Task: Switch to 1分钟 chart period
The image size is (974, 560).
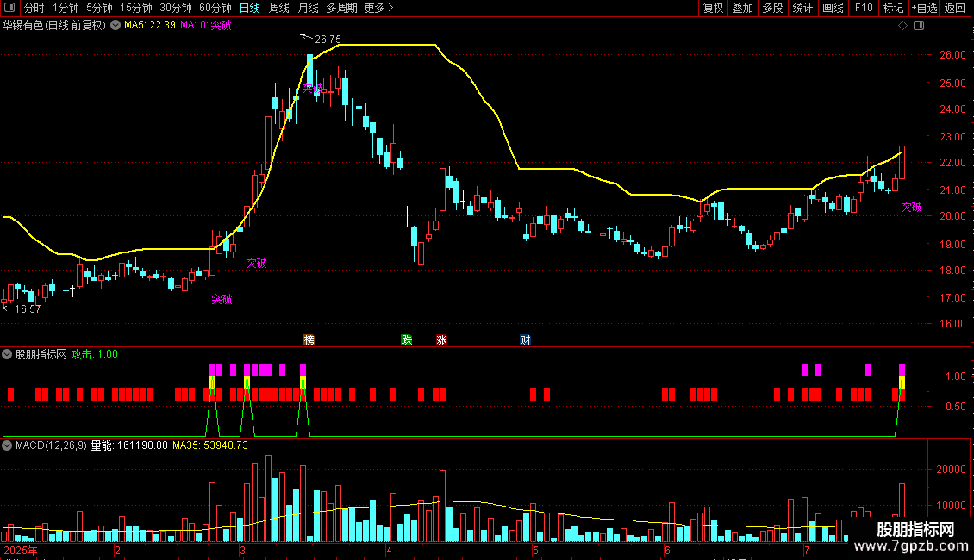Action: pos(66,8)
